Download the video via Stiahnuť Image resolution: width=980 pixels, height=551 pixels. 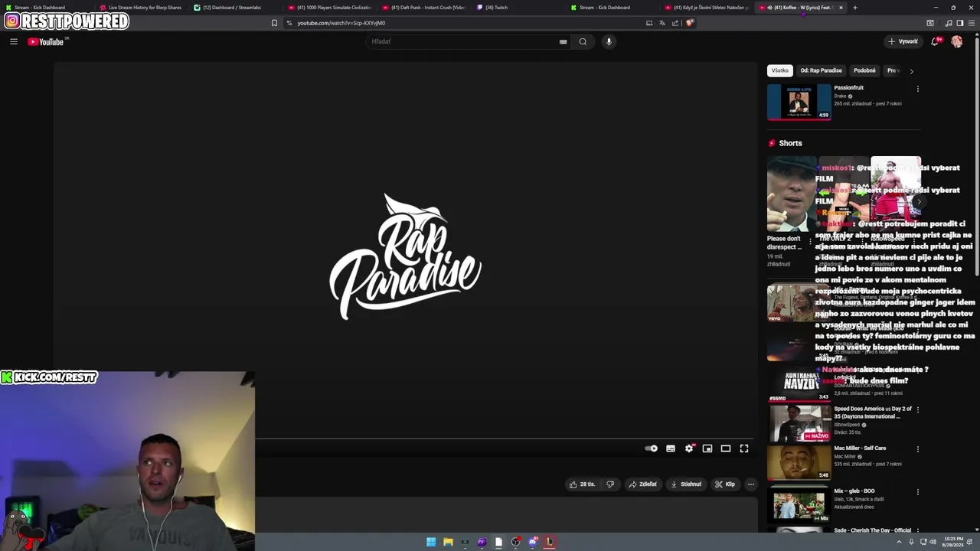(x=685, y=484)
